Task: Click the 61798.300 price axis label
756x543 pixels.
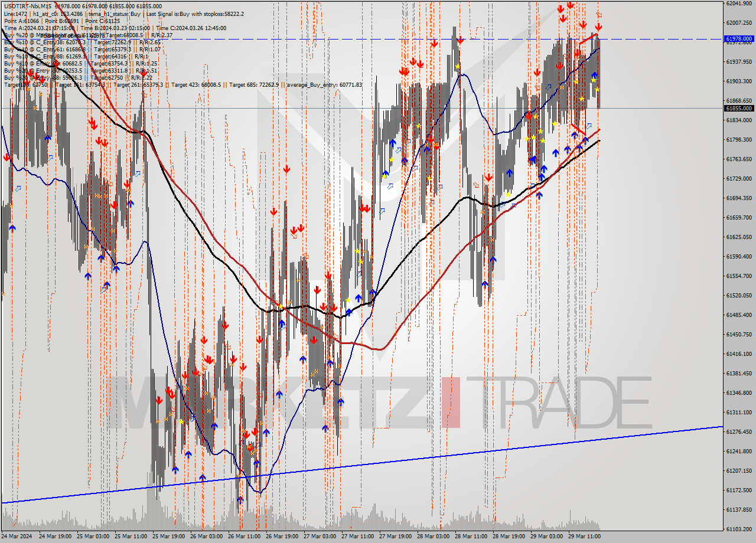Action: 739,139
